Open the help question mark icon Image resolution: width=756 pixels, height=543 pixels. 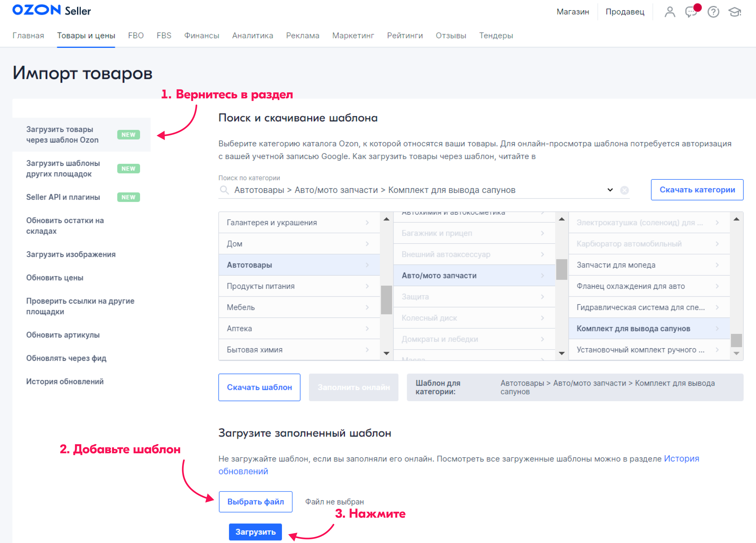[x=713, y=12]
